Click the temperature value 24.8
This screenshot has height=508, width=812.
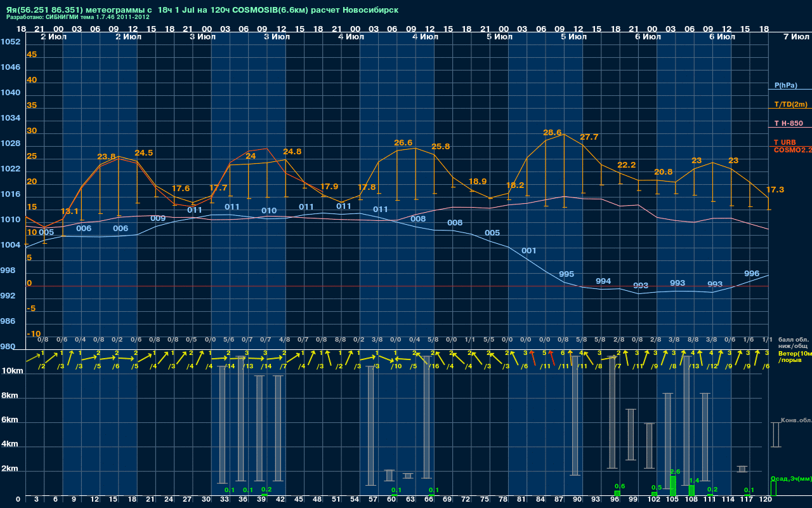[x=292, y=152]
